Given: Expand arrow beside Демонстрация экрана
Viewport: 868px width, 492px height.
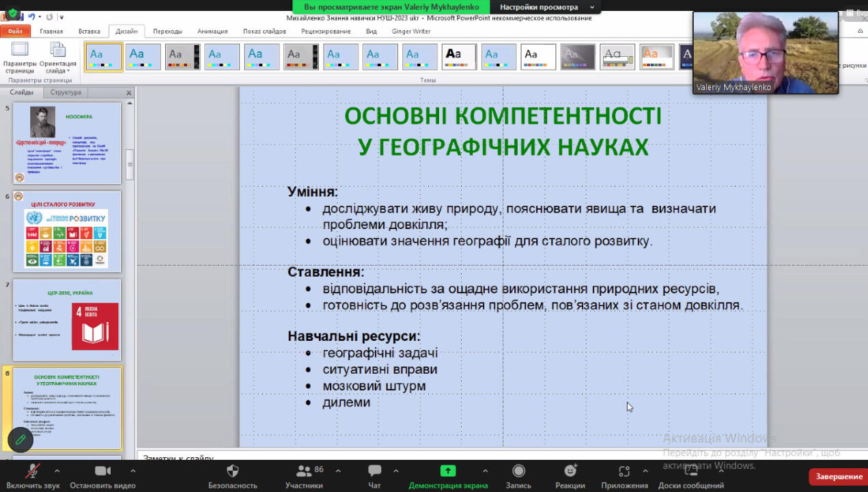Looking at the screenshot, I should [485, 470].
